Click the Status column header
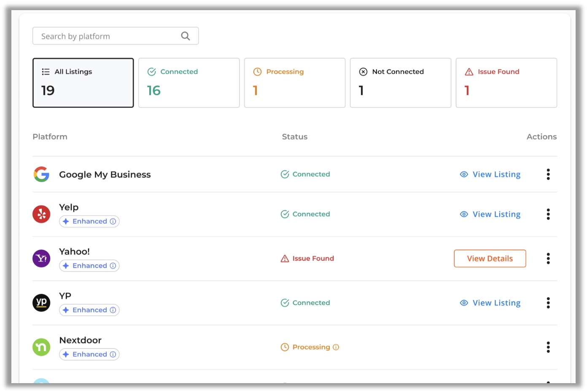 click(x=295, y=137)
